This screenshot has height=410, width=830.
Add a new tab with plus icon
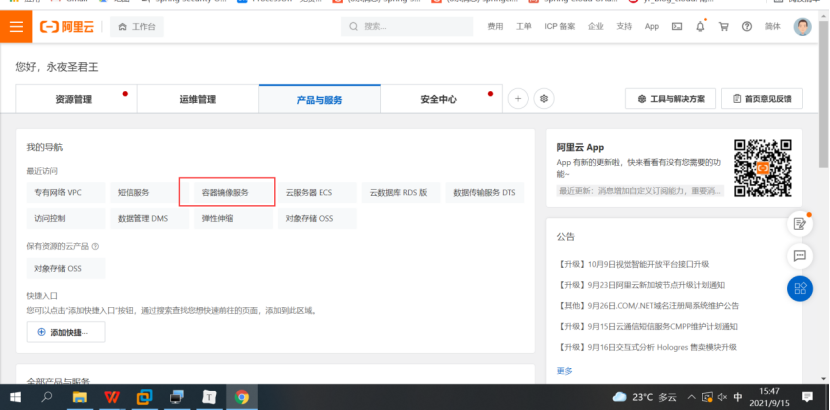(518, 98)
